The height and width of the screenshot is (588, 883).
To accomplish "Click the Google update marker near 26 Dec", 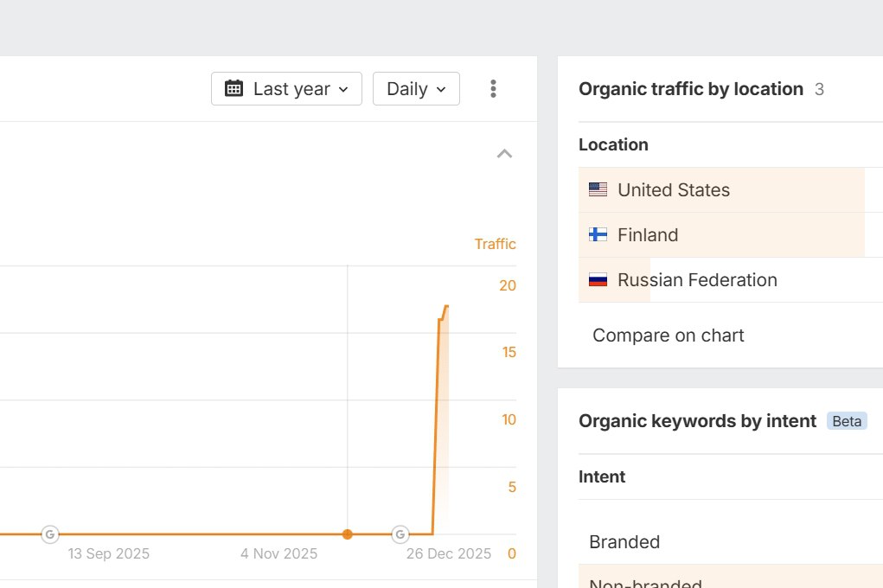I will [400, 534].
